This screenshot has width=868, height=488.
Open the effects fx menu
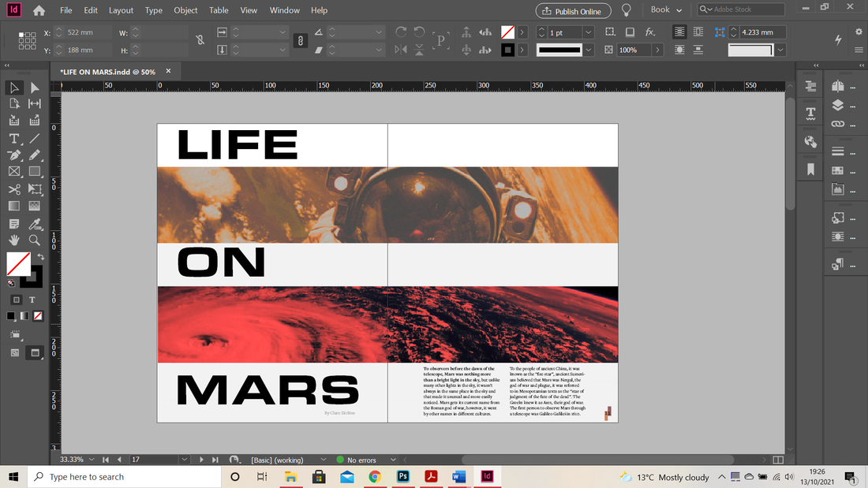tap(650, 32)
